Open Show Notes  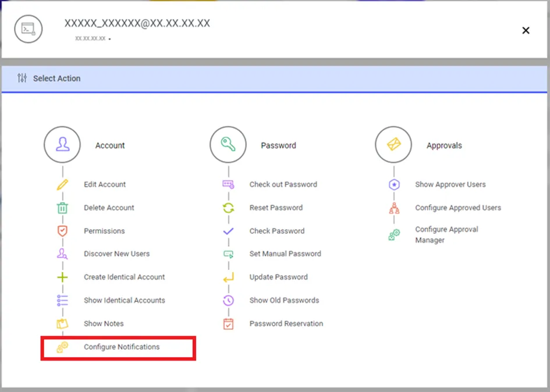(x=104, y=323)
